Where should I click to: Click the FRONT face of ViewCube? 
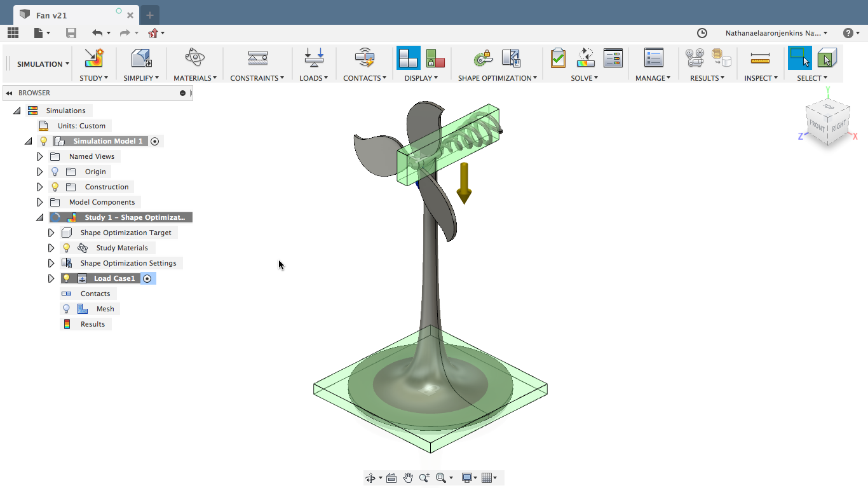click(x=817, y=127)
